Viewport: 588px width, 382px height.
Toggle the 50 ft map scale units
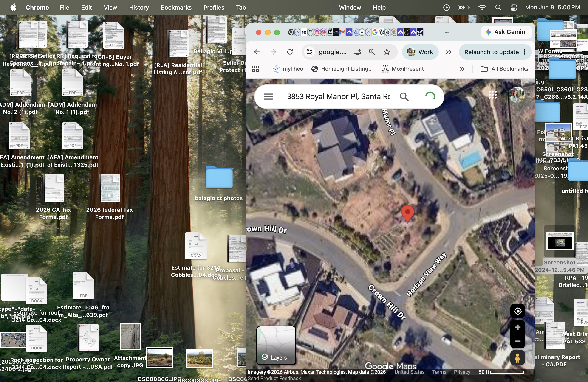click(501, 372)
